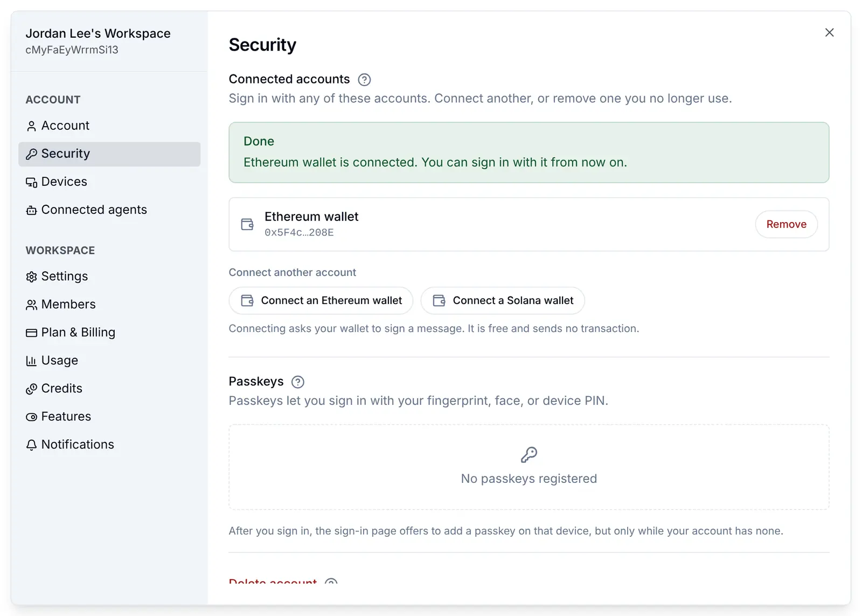Navigate to Features page
862x616 pixels.
pos(109,417)
